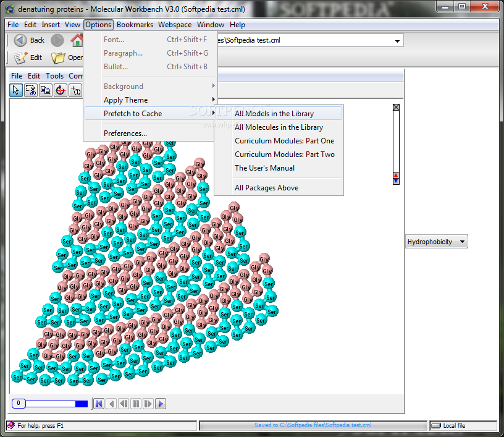The width and height of the screenshot is (504, 437).
Task: Click the blue down arrow stepper
Action: (x=396, y=181)
